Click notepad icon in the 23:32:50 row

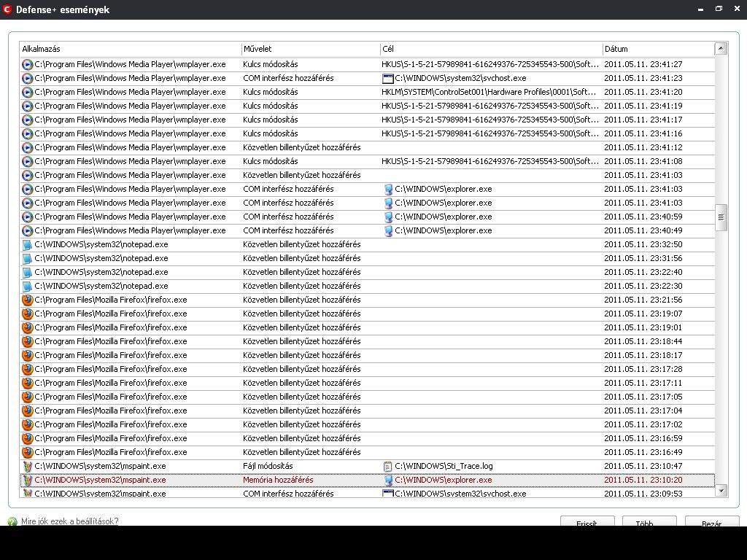pyautogui.click(x=28, y=245)
